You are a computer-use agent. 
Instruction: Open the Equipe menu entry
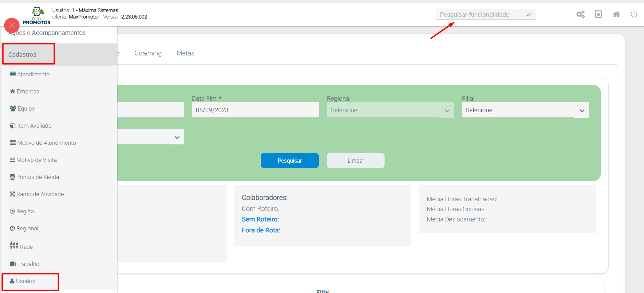point(26,109)
